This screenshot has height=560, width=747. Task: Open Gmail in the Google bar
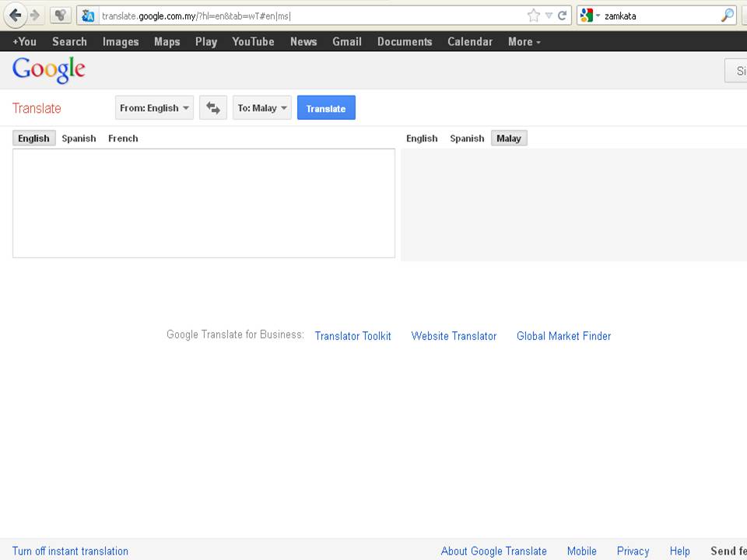347,42
